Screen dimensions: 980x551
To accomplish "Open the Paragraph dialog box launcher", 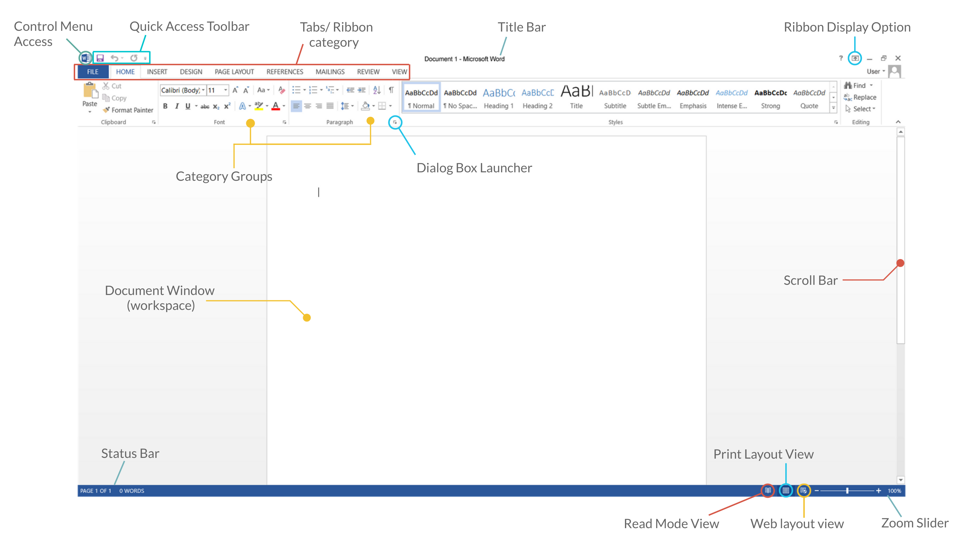I will [395, 122].
